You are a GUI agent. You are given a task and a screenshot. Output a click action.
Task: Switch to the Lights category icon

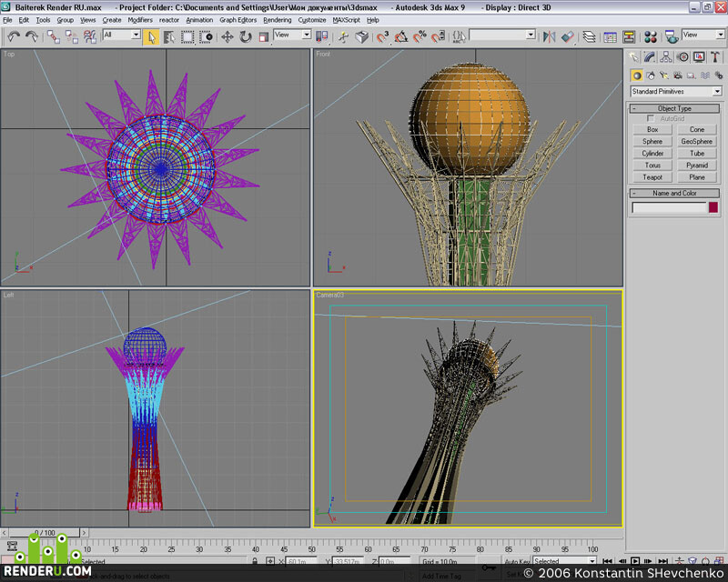pyautogui.click(x=664, y=75)
